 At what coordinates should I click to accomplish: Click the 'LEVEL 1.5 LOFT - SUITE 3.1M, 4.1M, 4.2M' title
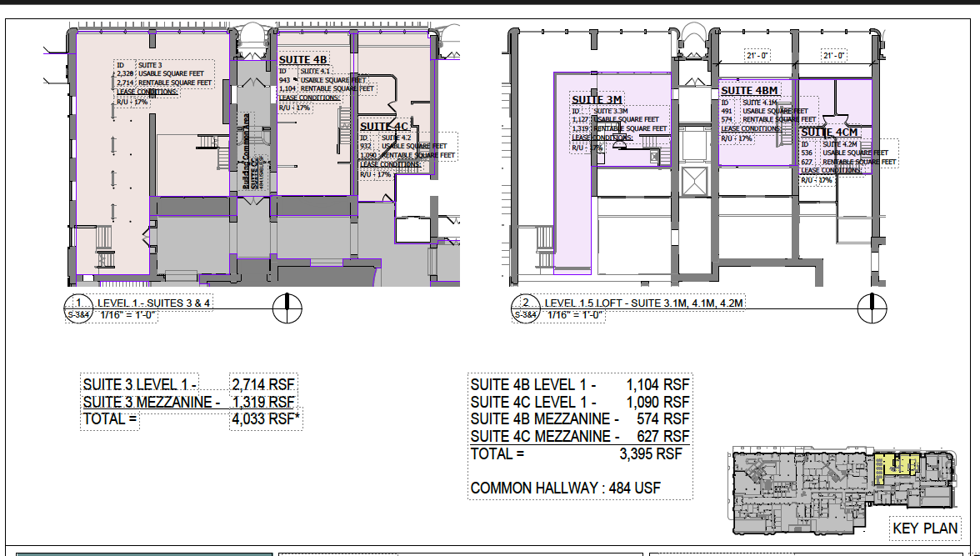pos(643,303)
